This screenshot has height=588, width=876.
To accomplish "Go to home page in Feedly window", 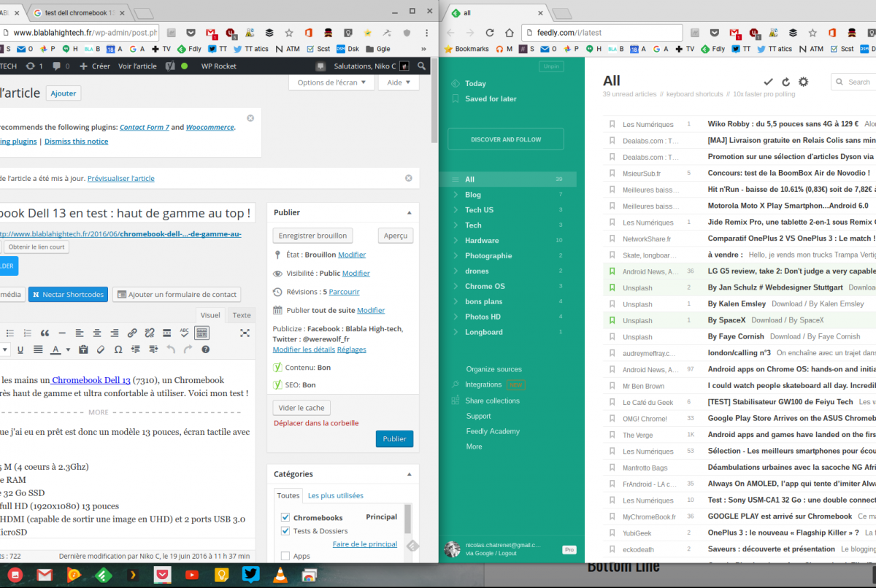I will click(508, 33).
